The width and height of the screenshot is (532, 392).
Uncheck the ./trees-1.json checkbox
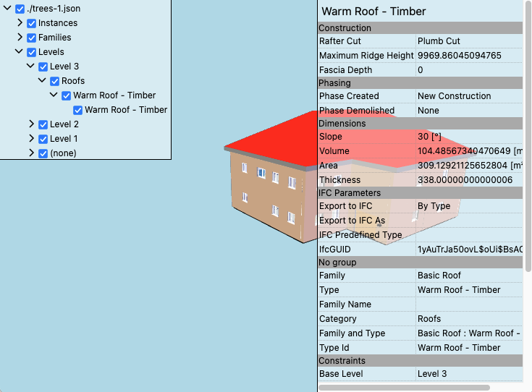[x=20, y=9]
